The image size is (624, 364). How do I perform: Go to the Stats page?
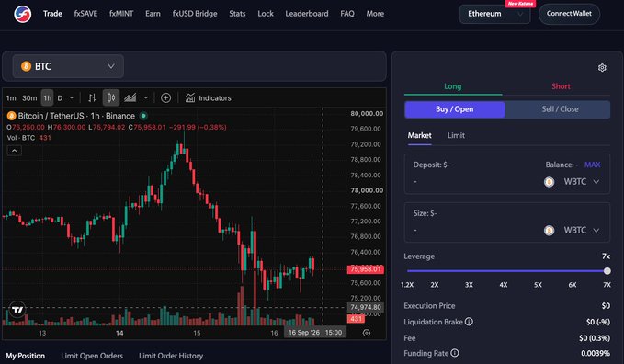click(x=237, y=14)
